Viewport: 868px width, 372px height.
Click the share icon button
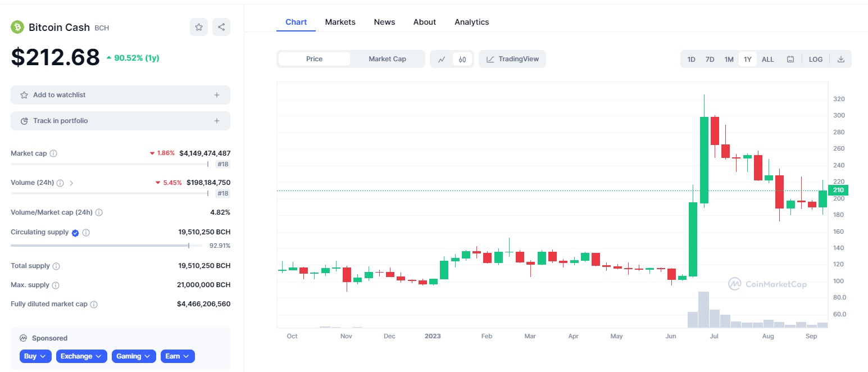(x=221, y=27)
